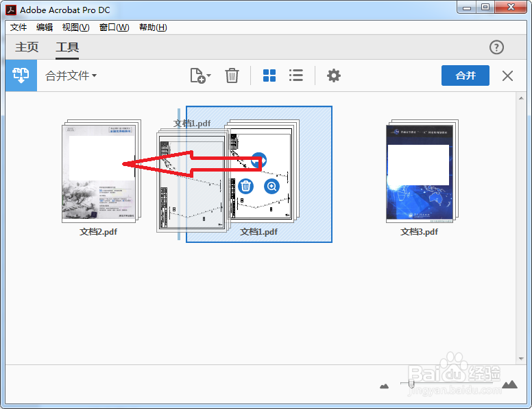
Task: Click the Add Files document icon
Action: tap(198, 75)
